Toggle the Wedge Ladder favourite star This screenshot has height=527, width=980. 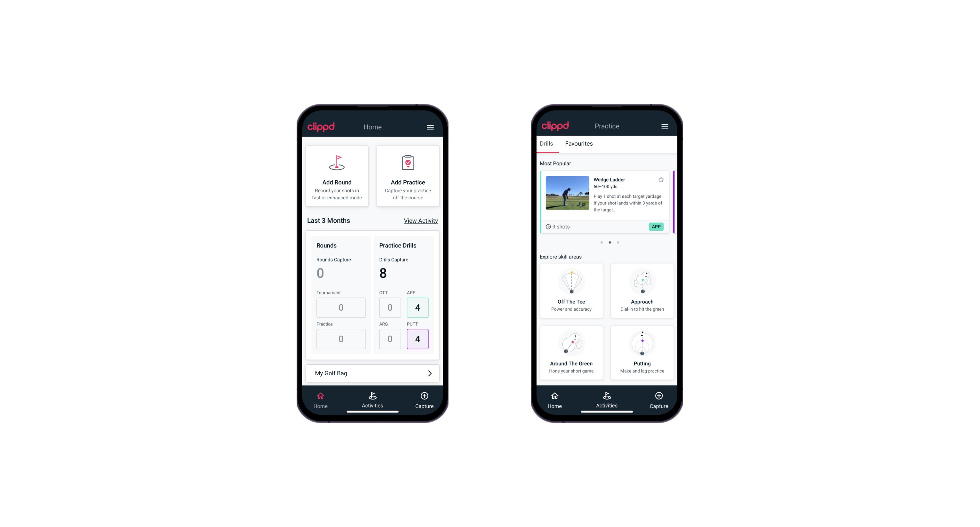(660, 180)
